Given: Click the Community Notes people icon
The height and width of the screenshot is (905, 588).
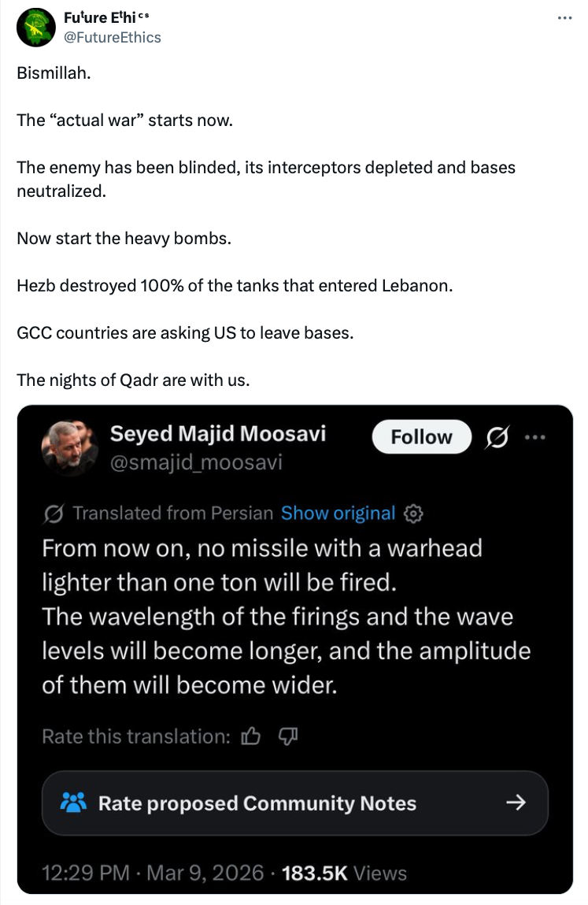Looking at the screenshot, I should pos(73,803).
